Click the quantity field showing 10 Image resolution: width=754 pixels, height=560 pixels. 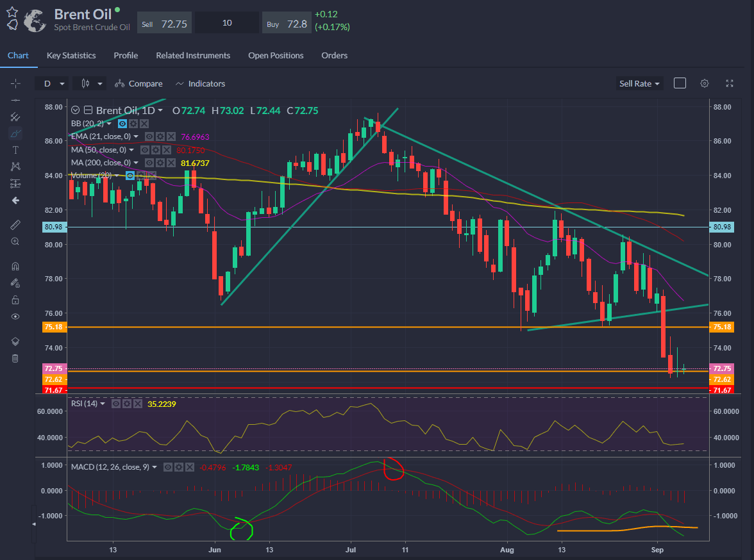pos(227,23)
